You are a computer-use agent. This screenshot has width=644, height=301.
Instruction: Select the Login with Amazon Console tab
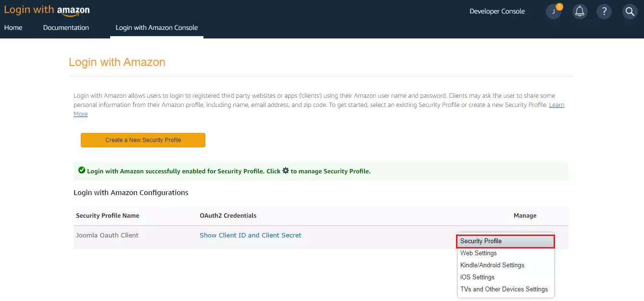click(157, 27)
